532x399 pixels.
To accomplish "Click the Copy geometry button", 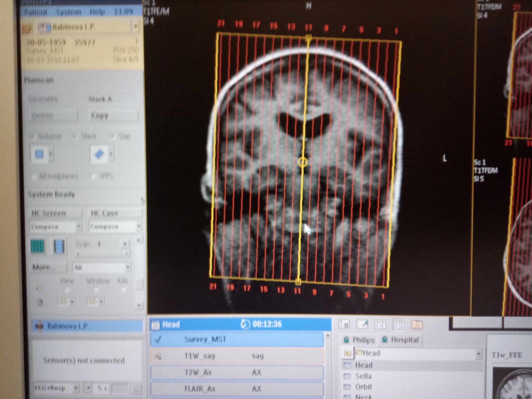I will click(113, 115).
